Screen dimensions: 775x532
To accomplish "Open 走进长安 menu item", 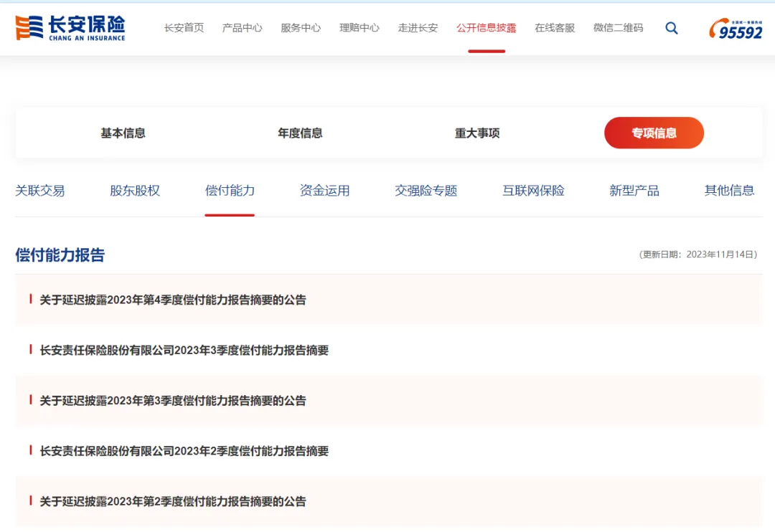I will point(418,28).
